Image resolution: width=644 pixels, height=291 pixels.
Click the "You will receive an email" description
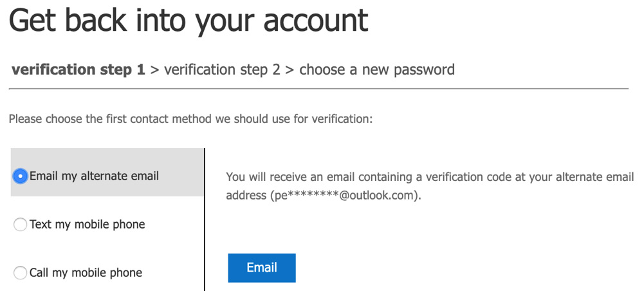(430, 176)
